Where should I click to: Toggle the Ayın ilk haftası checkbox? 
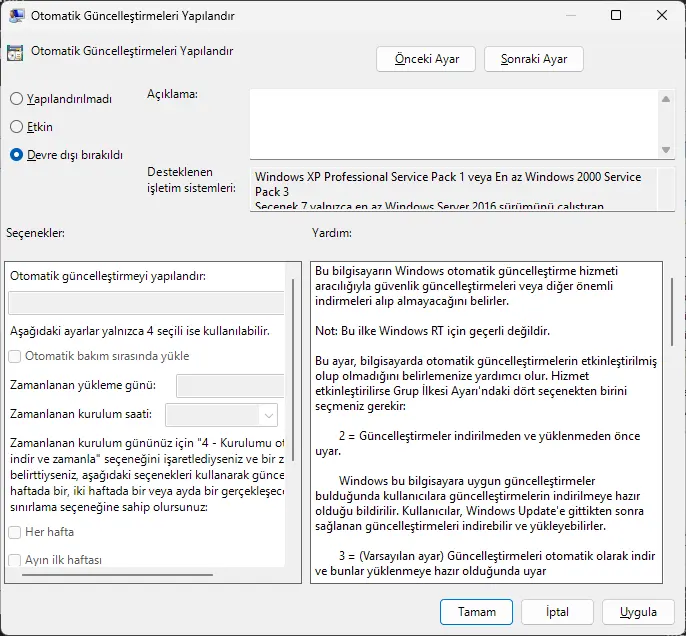coord(15,560)
